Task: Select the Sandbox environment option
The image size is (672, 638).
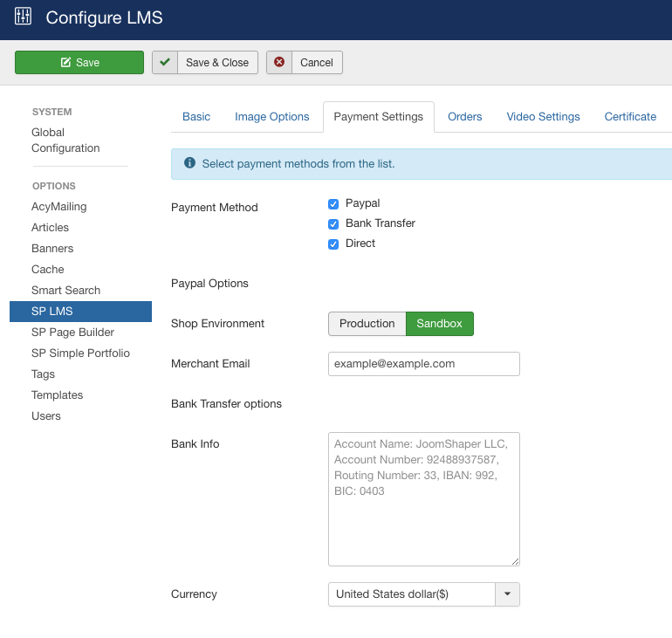Action: (x=439, y=324)
